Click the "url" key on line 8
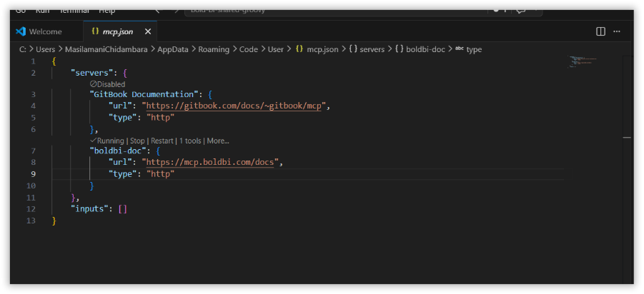This screenshot has height=294, width=644. pos(120,163)
